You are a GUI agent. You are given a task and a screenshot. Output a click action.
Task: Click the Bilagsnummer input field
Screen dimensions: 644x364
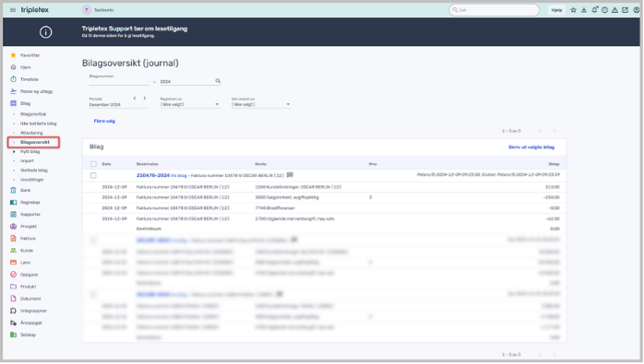pyautogui.click(x=119, y=81)
